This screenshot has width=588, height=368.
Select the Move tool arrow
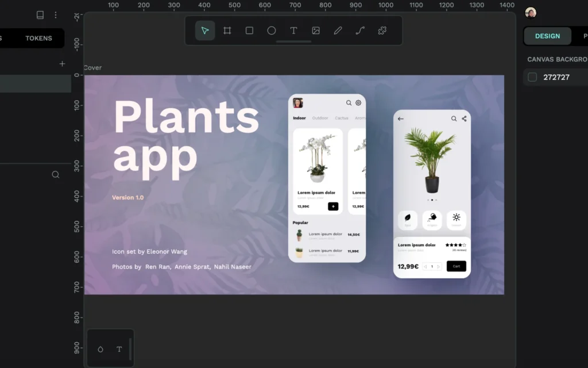(205, 30)
